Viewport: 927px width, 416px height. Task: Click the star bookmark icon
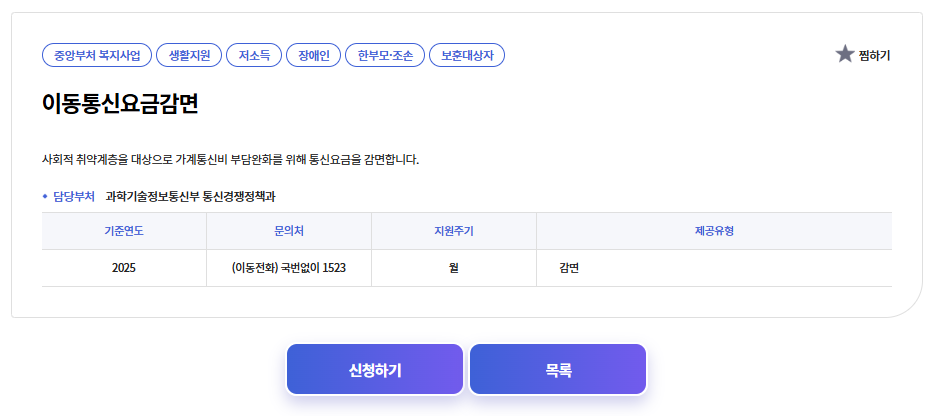(845, 54)
